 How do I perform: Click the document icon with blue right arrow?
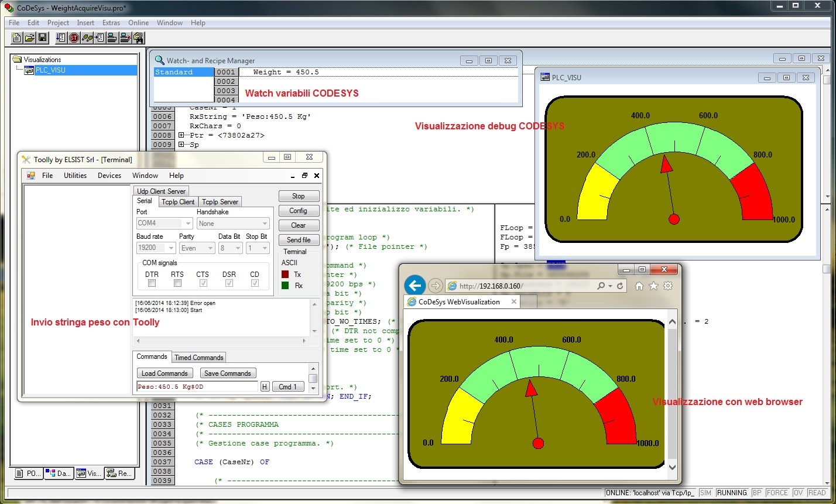[x=100, y=38]
